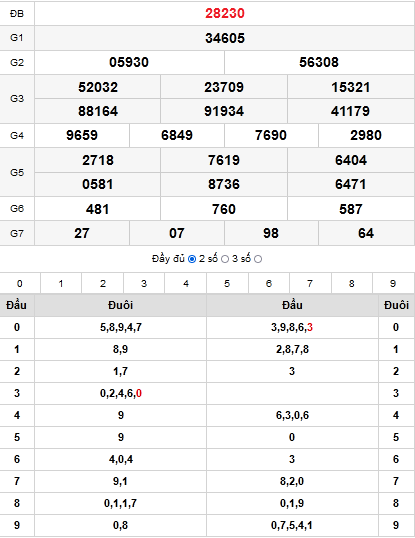The height and width of the screenshot is (538, 415).
Task: Click the G3 number 52032
Action: [98, 87]
